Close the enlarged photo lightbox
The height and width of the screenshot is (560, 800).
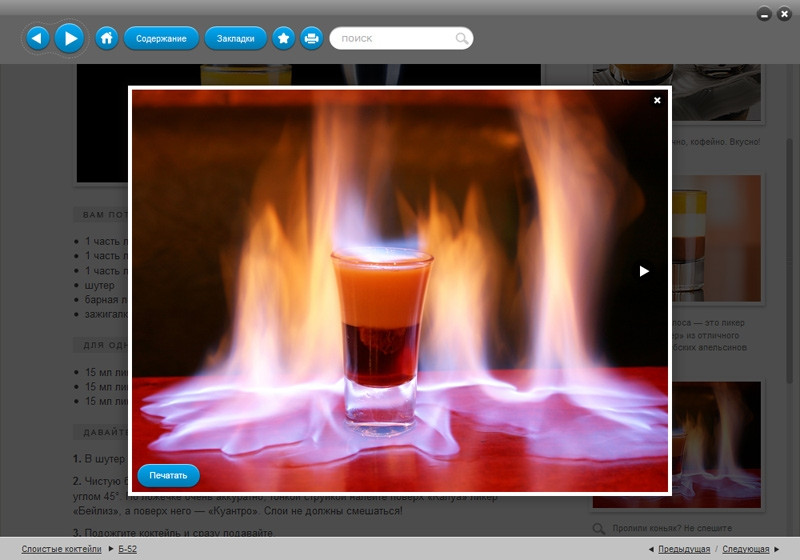pos(657,100)
